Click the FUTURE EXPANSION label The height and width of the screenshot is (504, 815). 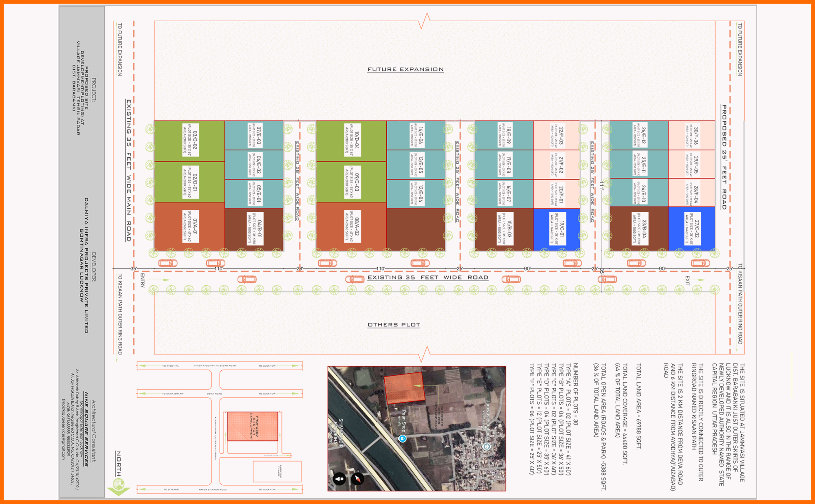[x=405, y=70]
